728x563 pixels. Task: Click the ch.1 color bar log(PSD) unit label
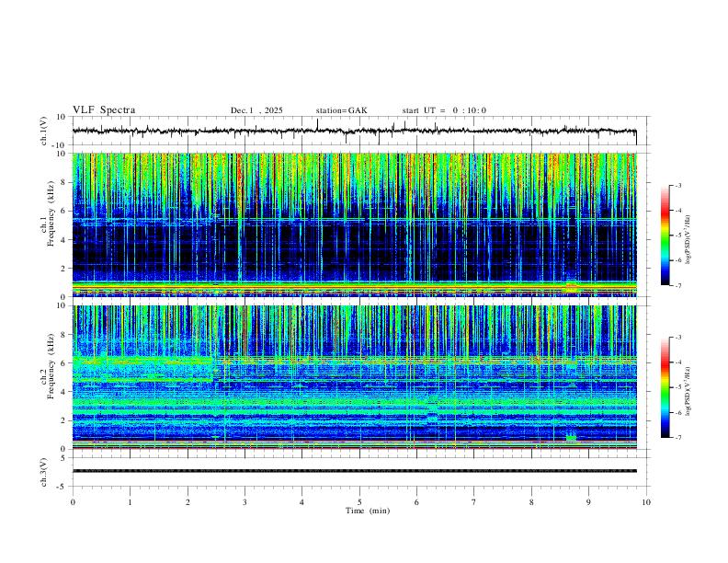click(688, 240)
